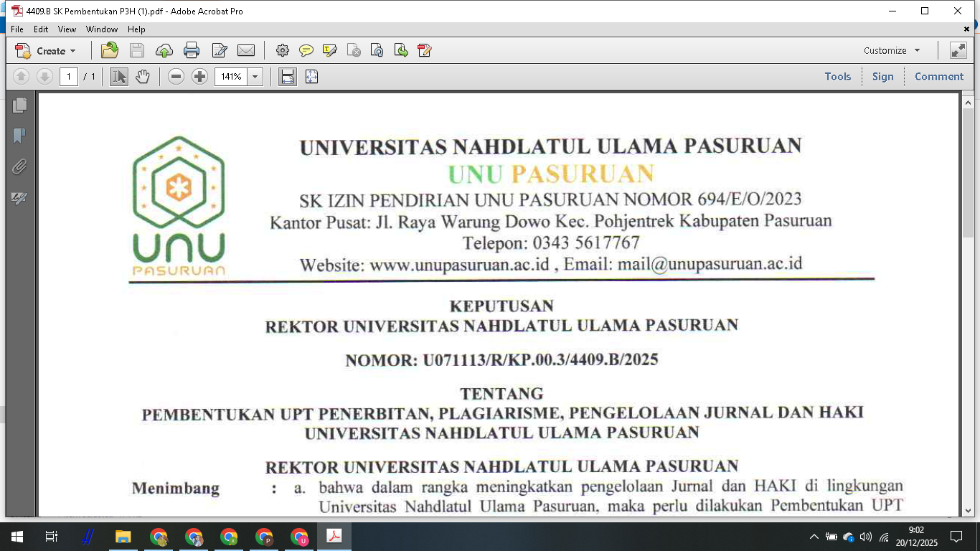Open the Tools pane

click(x=837, y=77)
